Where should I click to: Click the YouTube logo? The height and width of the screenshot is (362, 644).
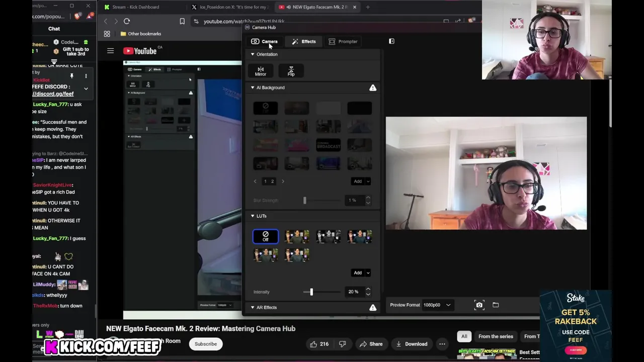pyautogui.click(x=140, y=51)
